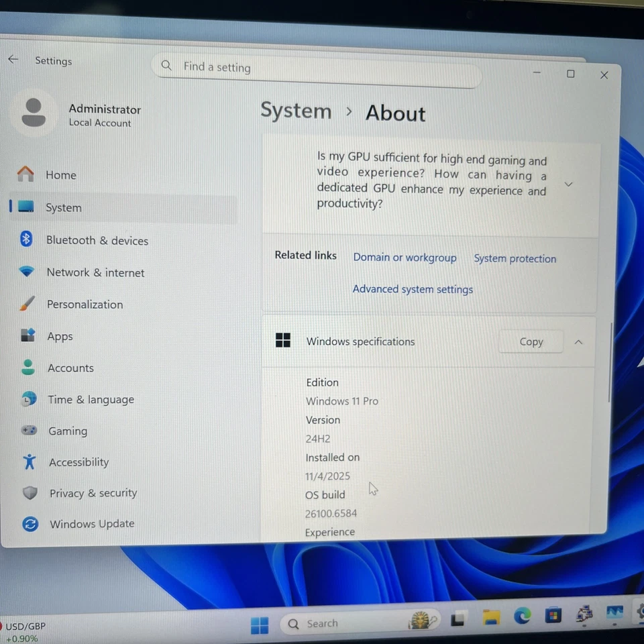The width and height of the screenshot is (644, 644).
Task: Click the Windows Update refresh icon
Action: pyautogui.click(x=30, y=524)
